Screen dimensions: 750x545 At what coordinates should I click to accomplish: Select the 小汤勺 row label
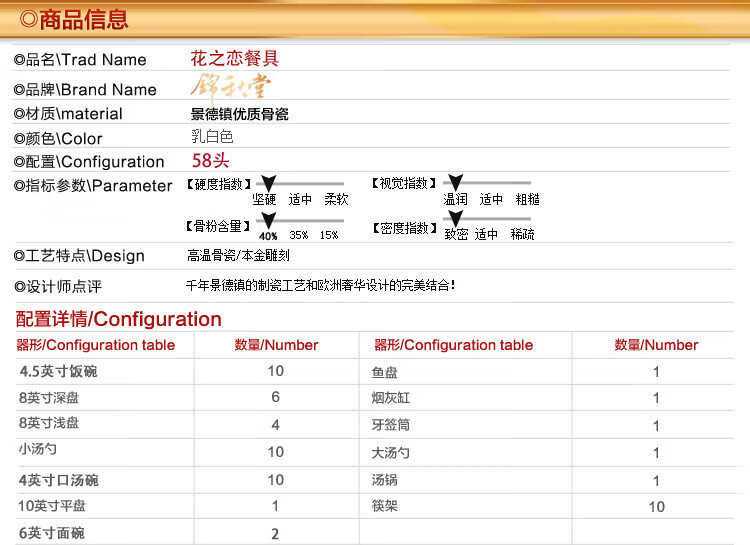pyautogui.click(x=38, y=449)
